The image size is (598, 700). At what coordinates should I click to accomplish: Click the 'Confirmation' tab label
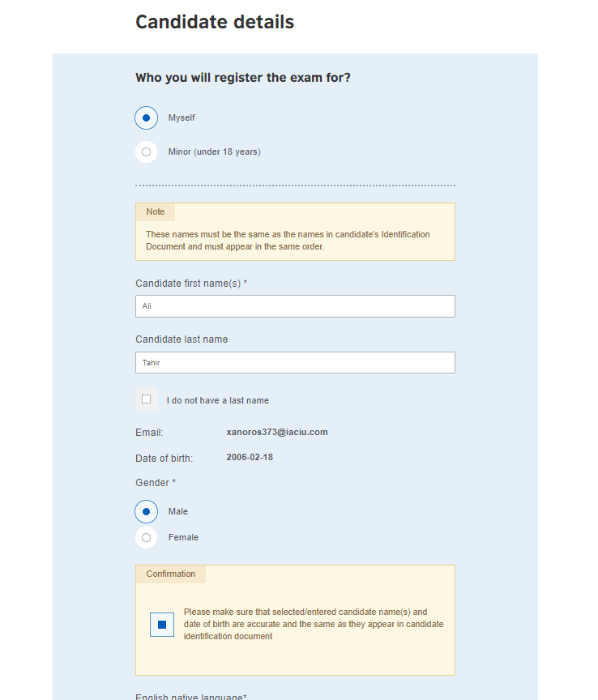coord(171,574)
